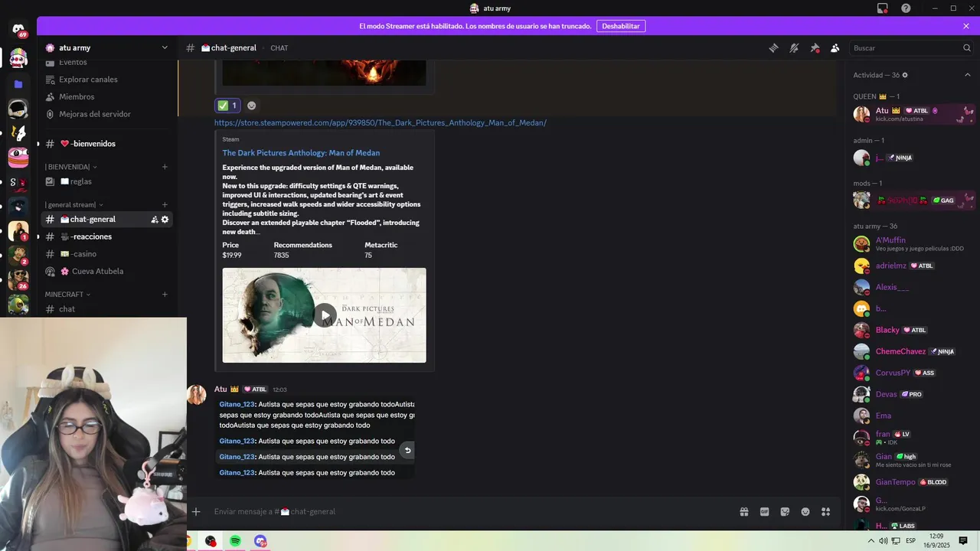Screen dimensions: 980x551
Task: Click the plus attach file button
Action: tap(196, 511)
